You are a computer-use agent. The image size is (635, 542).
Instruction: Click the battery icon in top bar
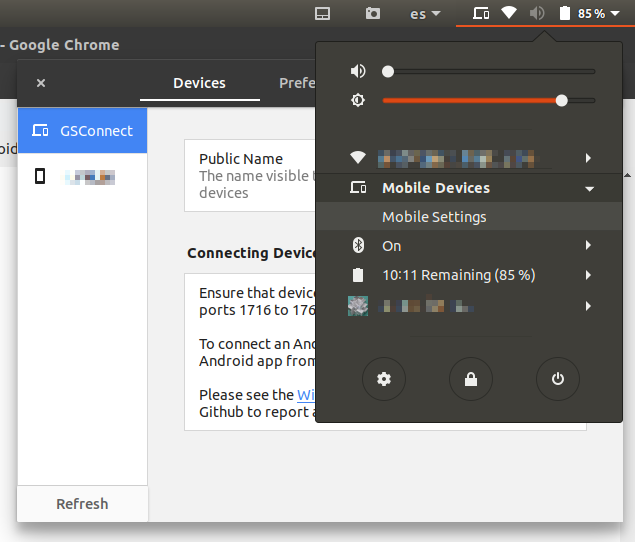pyautogui.click(x=565, y=13)
